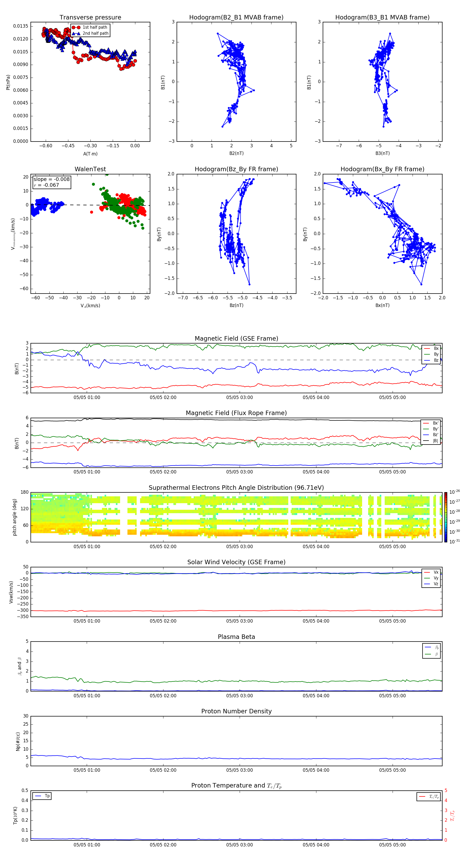The height and width of the screenshot is (868, 473).
Task: Click the "Magnetic Field (GSE Frame)" title
Action: coord(236,339)
